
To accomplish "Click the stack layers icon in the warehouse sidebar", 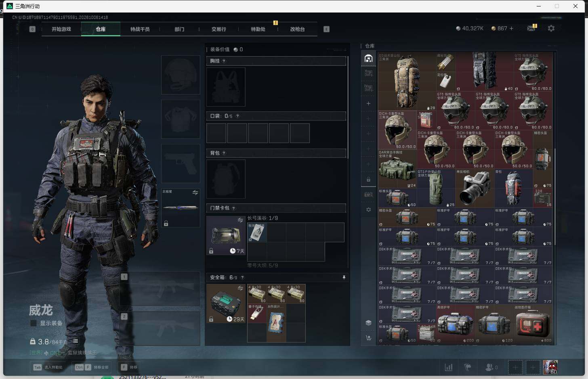I will tap(368, 322).
